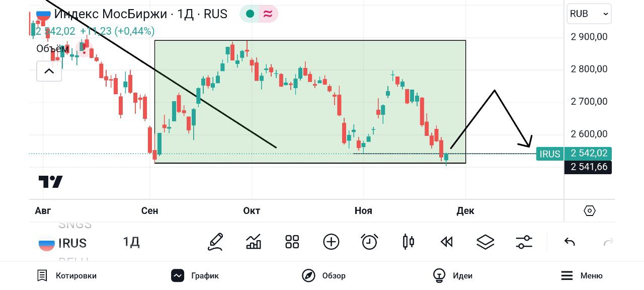
Task: Open the Идеи tab
Action: pos(453,276)
